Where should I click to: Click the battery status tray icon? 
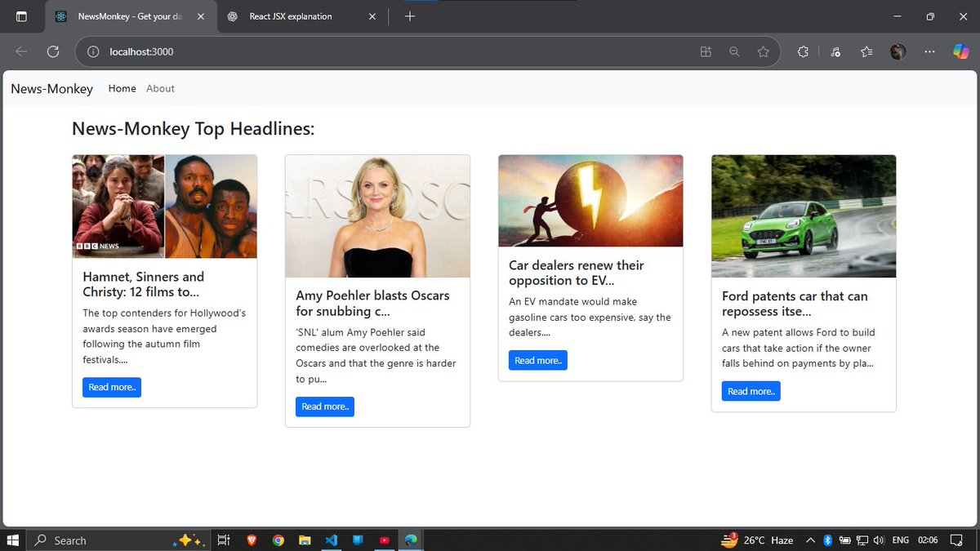point(844,540)
